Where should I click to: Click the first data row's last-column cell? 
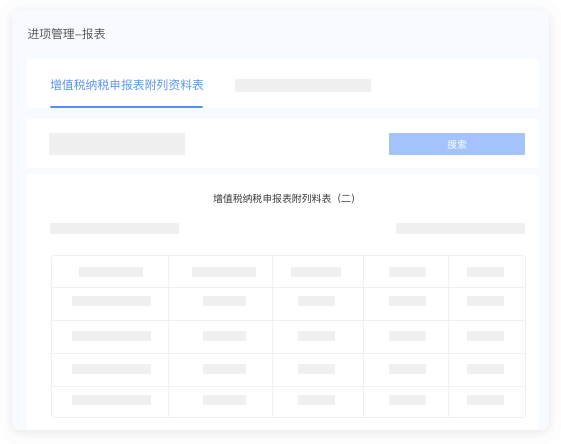tap(487, 304)
